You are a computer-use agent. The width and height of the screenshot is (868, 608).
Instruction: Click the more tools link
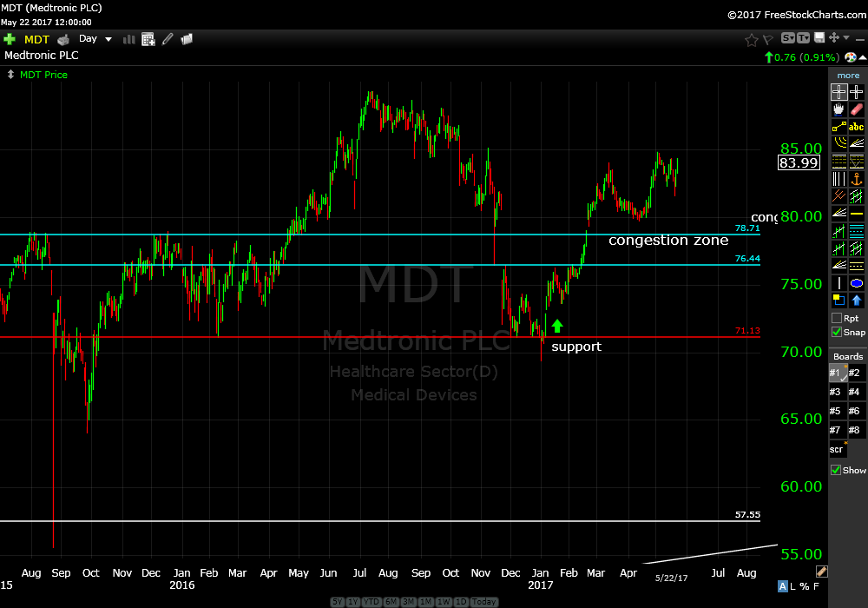coord(848,76)
